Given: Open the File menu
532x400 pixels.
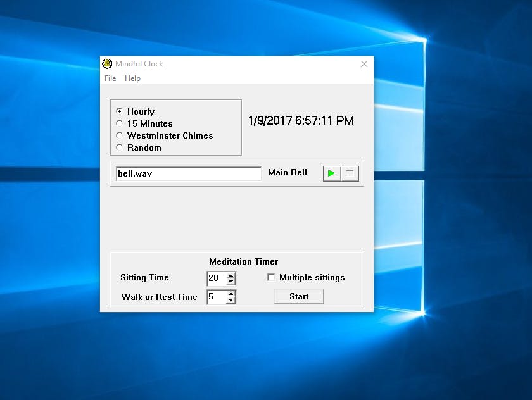Looking at the screenshot, I should (110, 78).
